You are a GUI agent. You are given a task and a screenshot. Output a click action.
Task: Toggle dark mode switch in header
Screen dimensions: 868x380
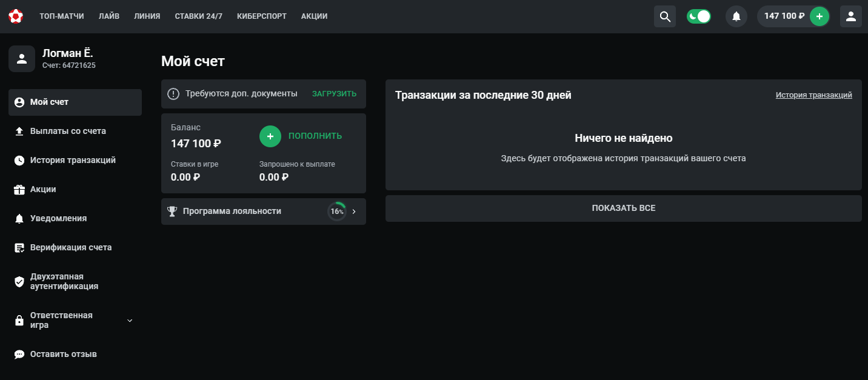pos(698,16)
